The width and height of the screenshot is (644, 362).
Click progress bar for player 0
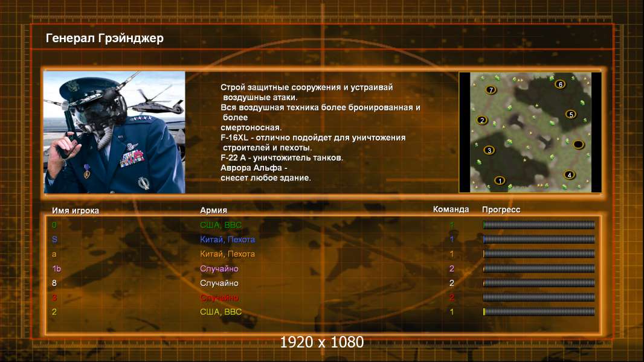pyautogui.click(x=539, y=224)
